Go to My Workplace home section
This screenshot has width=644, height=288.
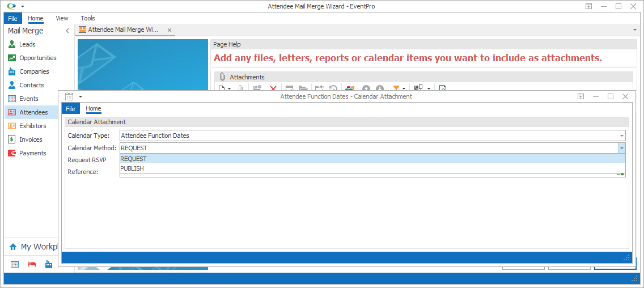[x=33, y=247]
